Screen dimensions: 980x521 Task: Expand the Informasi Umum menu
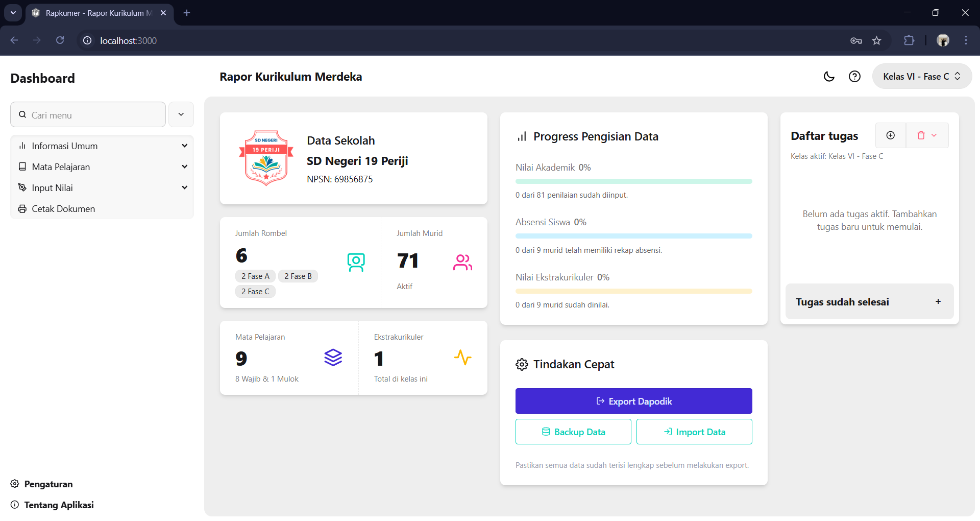click(x=102, y=146)
